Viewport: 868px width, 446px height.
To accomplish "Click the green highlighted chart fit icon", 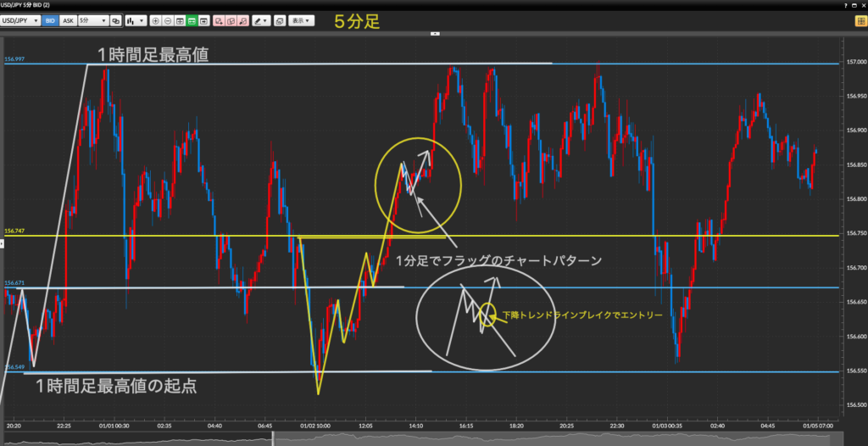I will coord(192,20).
